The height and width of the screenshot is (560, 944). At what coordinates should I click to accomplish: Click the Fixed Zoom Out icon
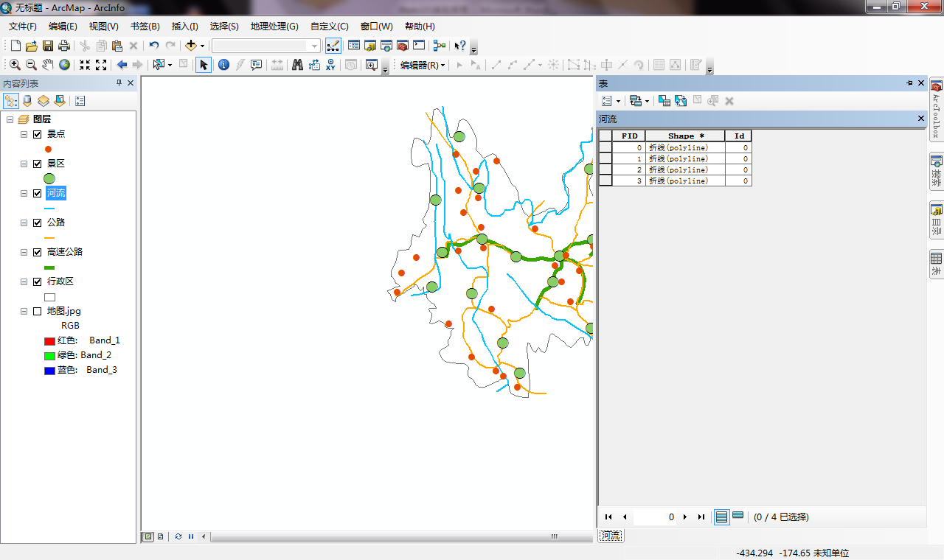pos(101,65)
